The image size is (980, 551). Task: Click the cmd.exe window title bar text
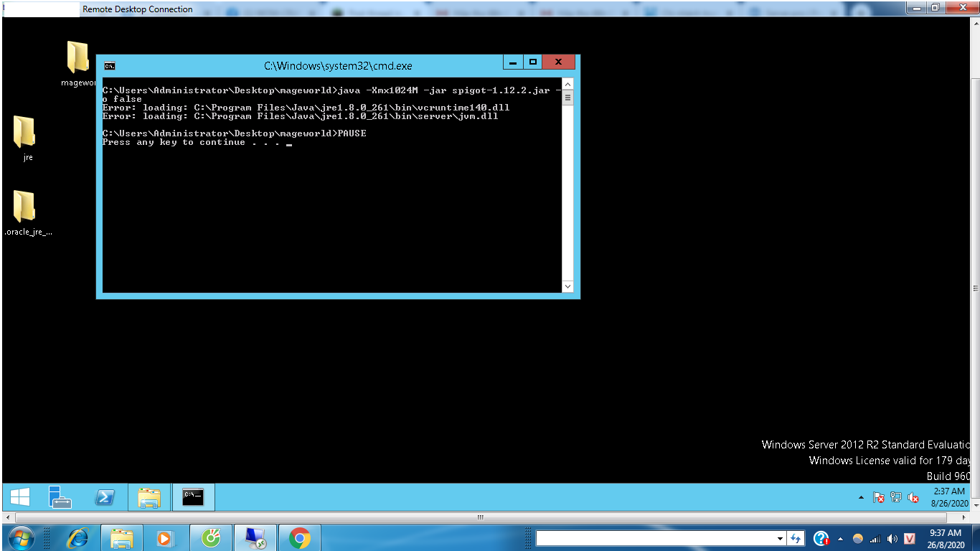(x=338, y=66)
